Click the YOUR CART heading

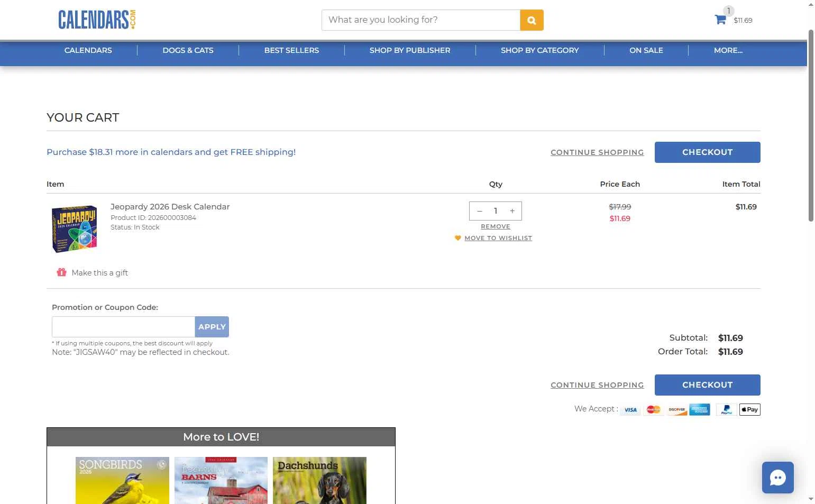(83, 117)
